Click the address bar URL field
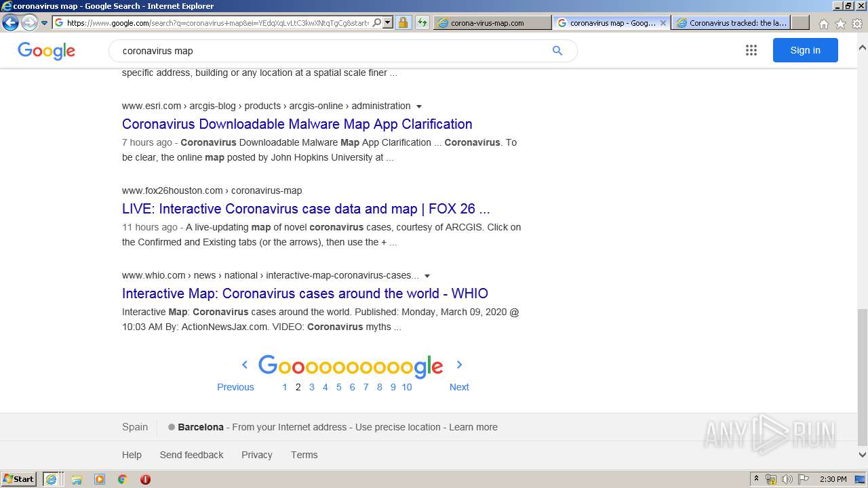868x488 pixels. [x=218, y=22]
